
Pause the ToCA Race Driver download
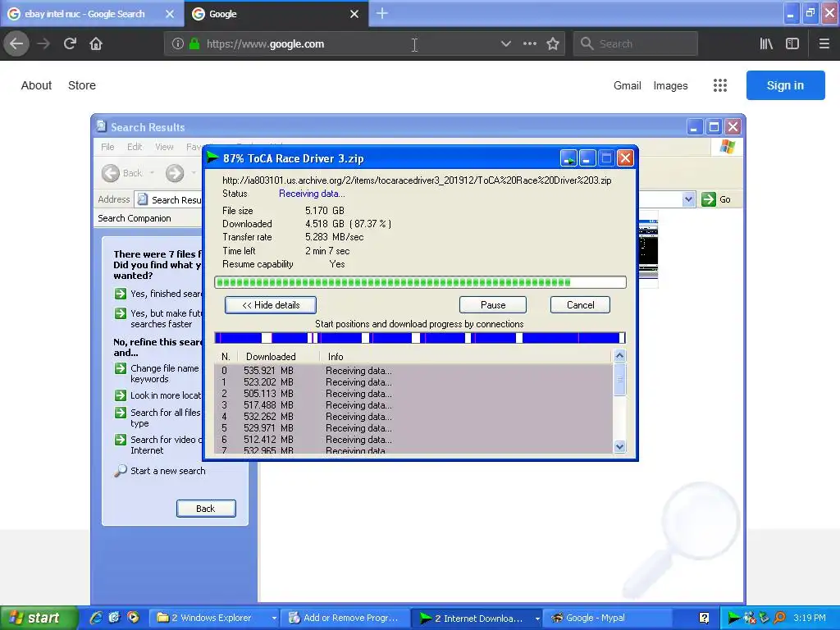click(493, 305)
